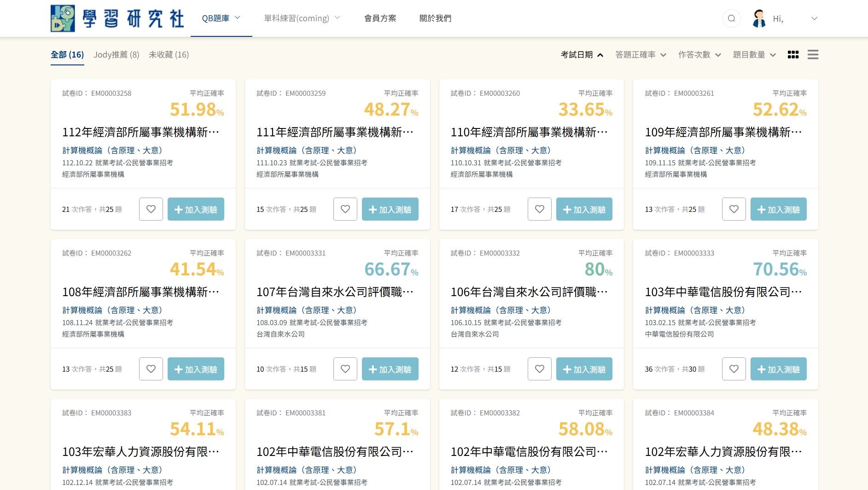The image size is (868, 490).
Task: Favorite exam EM00003261 with heart icon
Action: (734, 209)
